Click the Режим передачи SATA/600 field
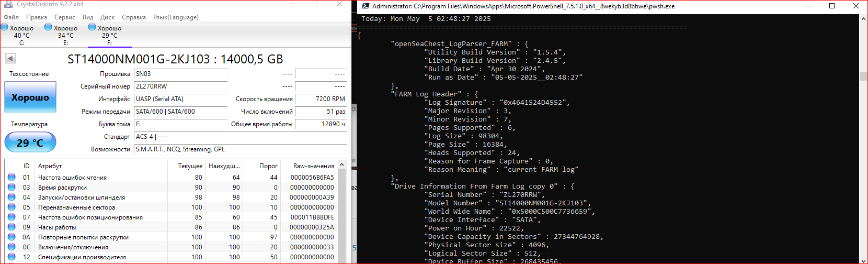This screenshot has width=868, height=264. [x=180, y=112]
